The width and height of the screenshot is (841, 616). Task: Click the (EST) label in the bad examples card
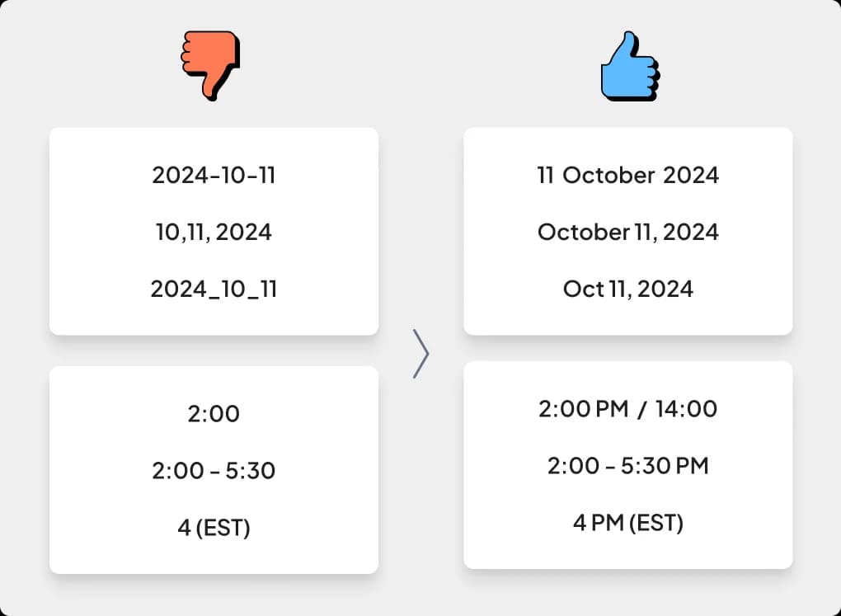pyautogui.click(x=223, y=528)
